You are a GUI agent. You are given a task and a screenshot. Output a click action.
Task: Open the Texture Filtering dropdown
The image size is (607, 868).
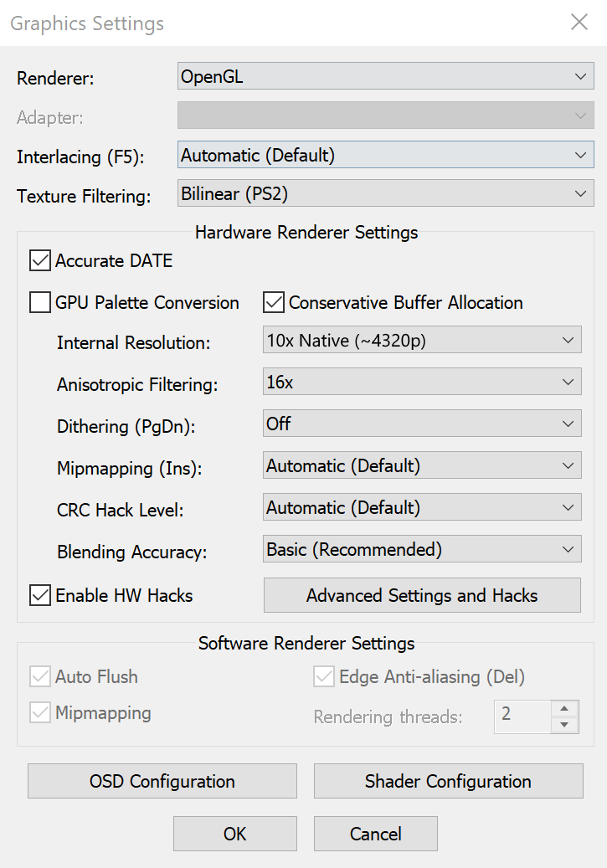click(385, 193)
